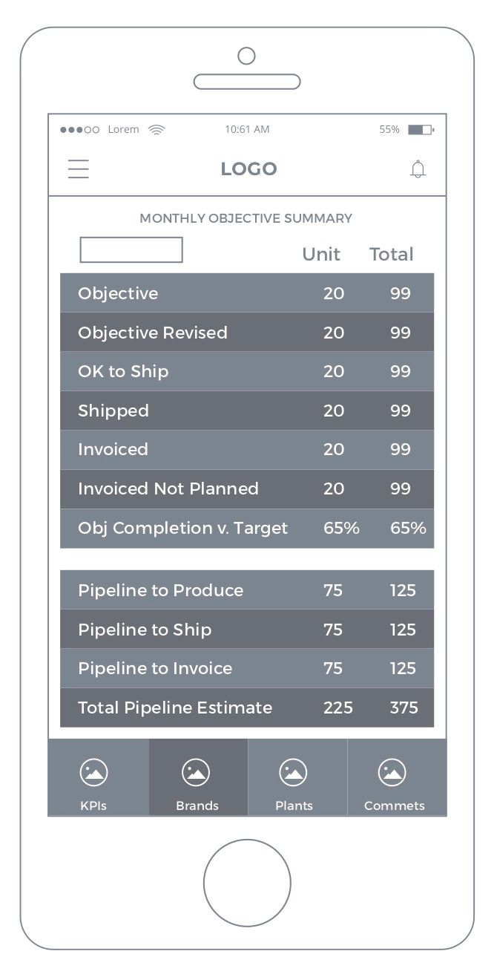Switch to the Commets tab label

(x=394, y=806)
